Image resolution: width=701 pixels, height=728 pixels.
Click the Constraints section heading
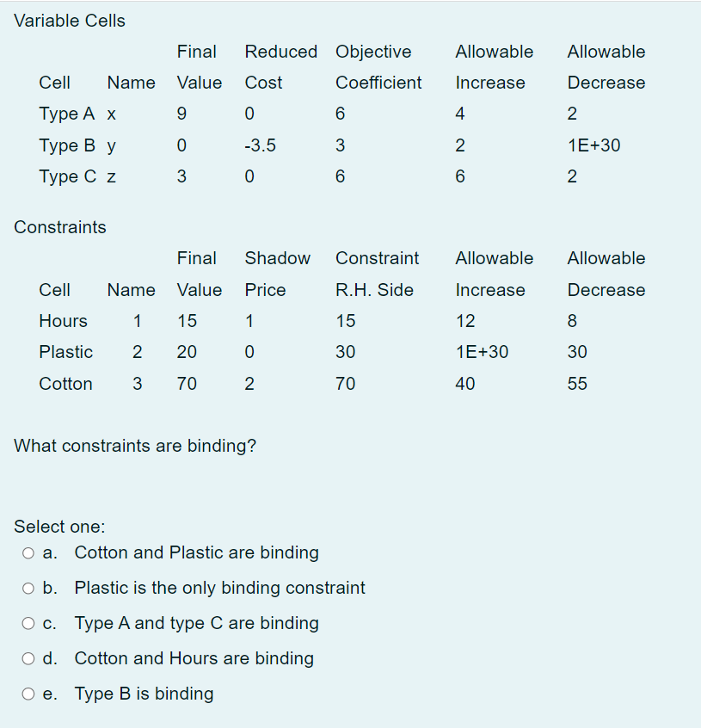point(60,227)
